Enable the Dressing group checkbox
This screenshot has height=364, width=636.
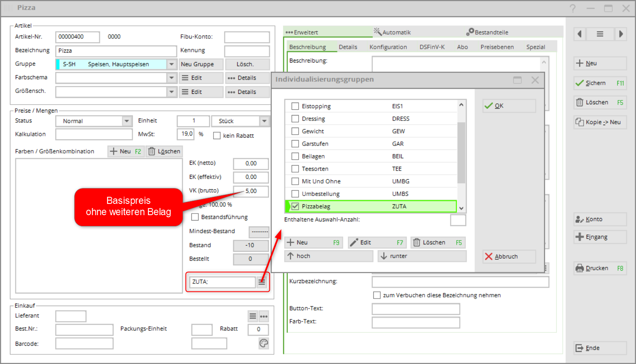click(x=295, y=119)
